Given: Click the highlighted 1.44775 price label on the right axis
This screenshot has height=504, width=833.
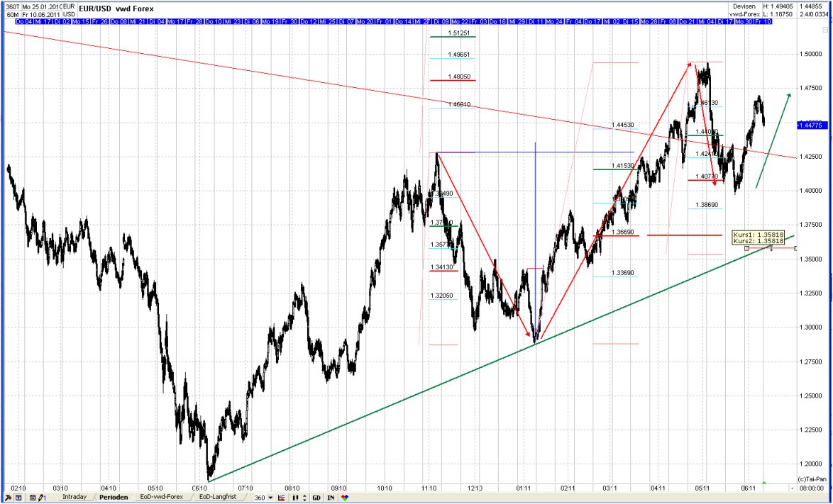Looking at the screenshot, I should coord(812,125).
